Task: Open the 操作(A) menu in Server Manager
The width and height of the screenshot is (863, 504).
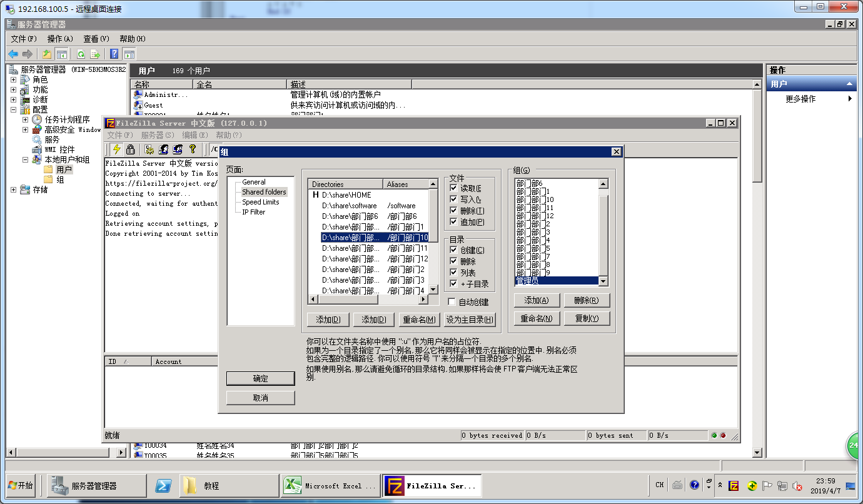Action: coord(60,39)
